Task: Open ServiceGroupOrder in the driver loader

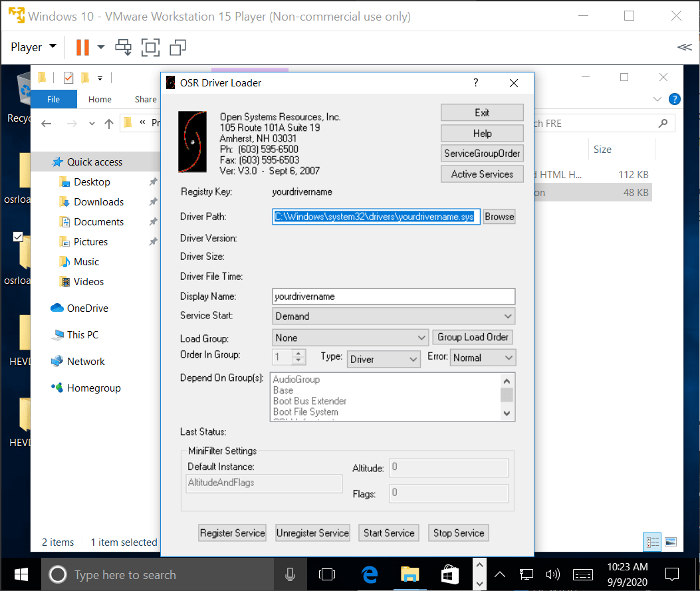Action: [482, 154]
